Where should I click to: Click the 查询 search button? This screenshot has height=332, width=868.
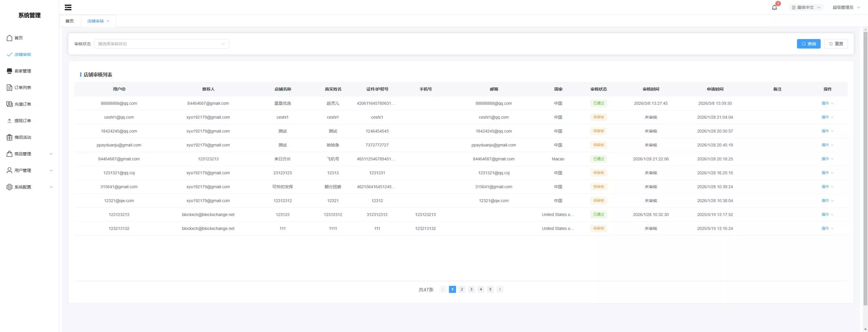pos(808,44)
